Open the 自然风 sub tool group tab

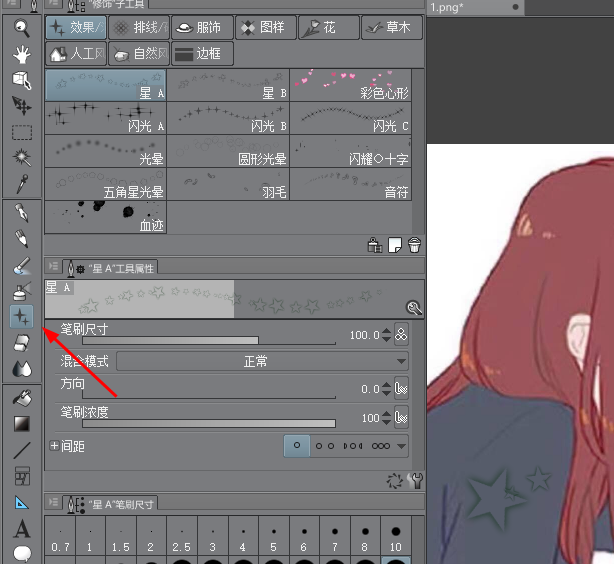click(139, 53)
